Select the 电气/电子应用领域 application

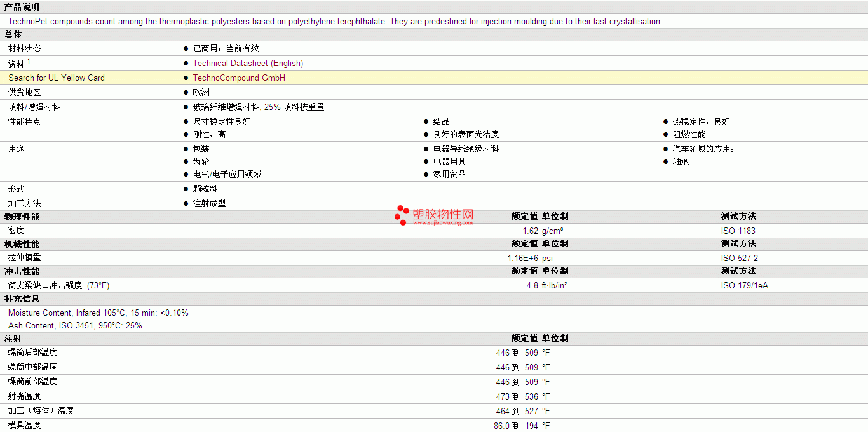click(x=227, y=175)
